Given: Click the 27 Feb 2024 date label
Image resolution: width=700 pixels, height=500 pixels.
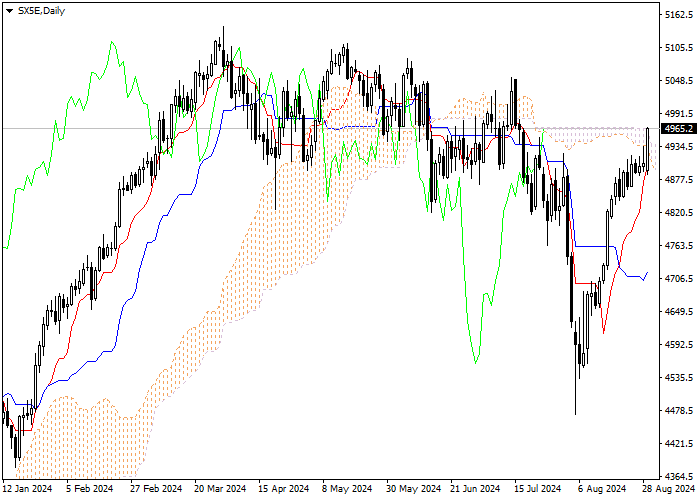Looking at the screenshot, I should click(156, 489).
